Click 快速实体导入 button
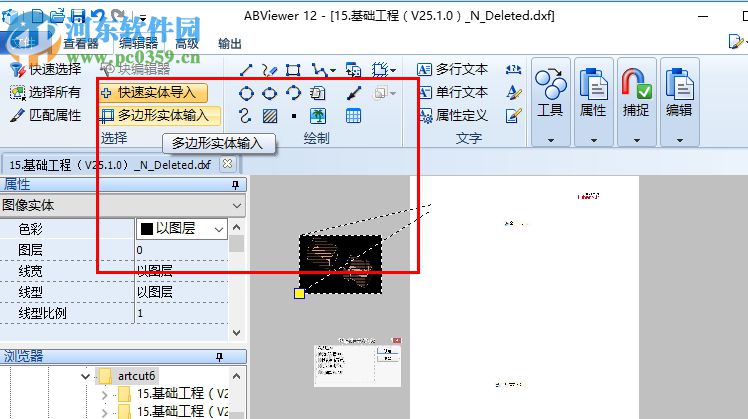 pyautogui.click(x=153, y=92)
